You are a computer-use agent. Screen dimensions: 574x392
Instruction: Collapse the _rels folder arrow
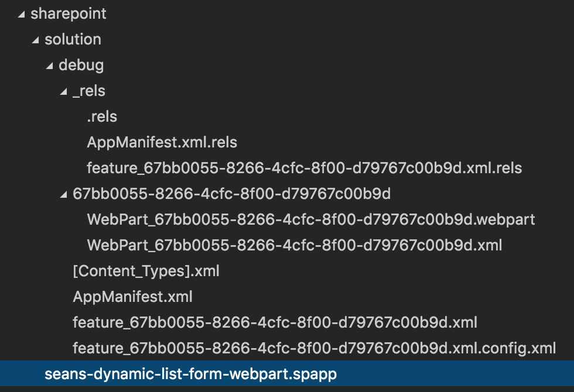coord(64,92)
